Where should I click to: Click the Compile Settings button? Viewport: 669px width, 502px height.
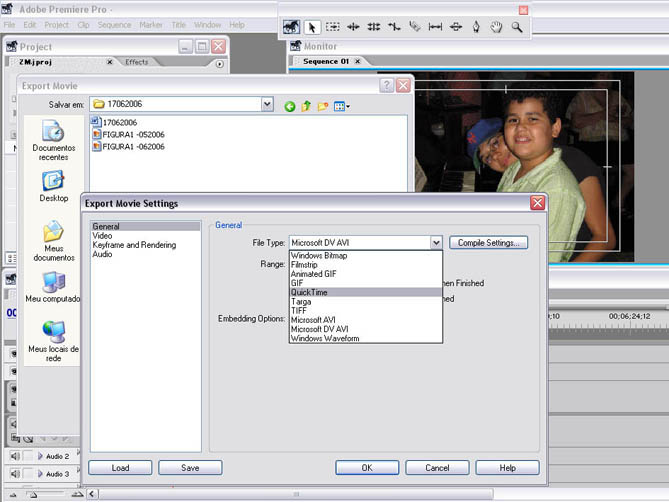pos(488,242)
